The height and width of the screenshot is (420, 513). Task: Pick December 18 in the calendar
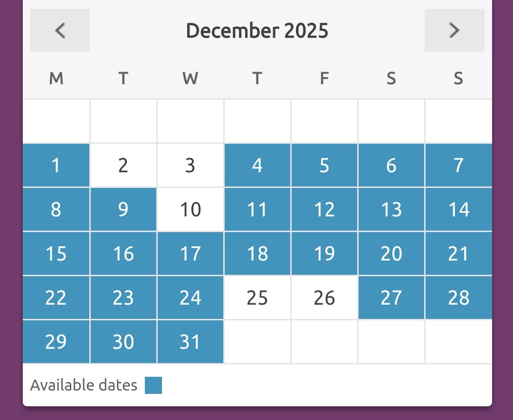(257, 253)
